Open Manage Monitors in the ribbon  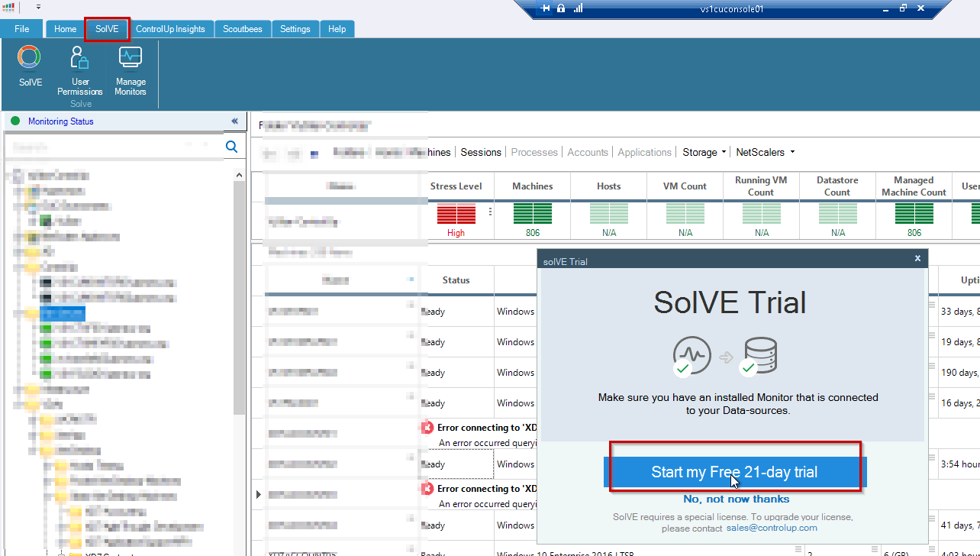pos(131,70)
